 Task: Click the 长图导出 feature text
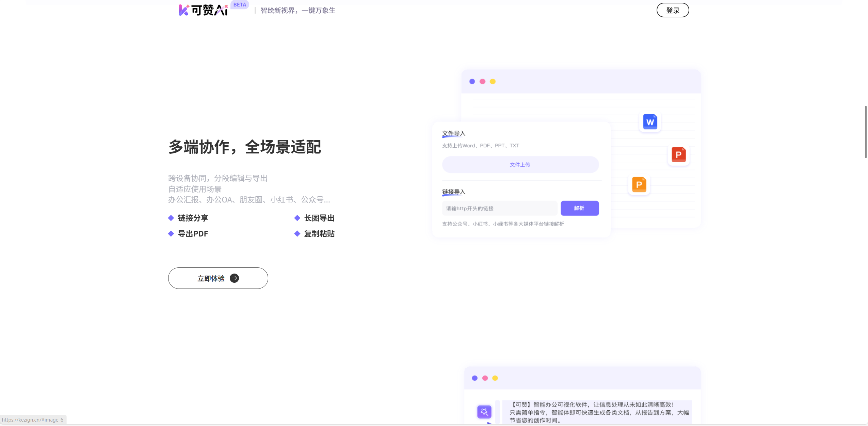point(319,218)
